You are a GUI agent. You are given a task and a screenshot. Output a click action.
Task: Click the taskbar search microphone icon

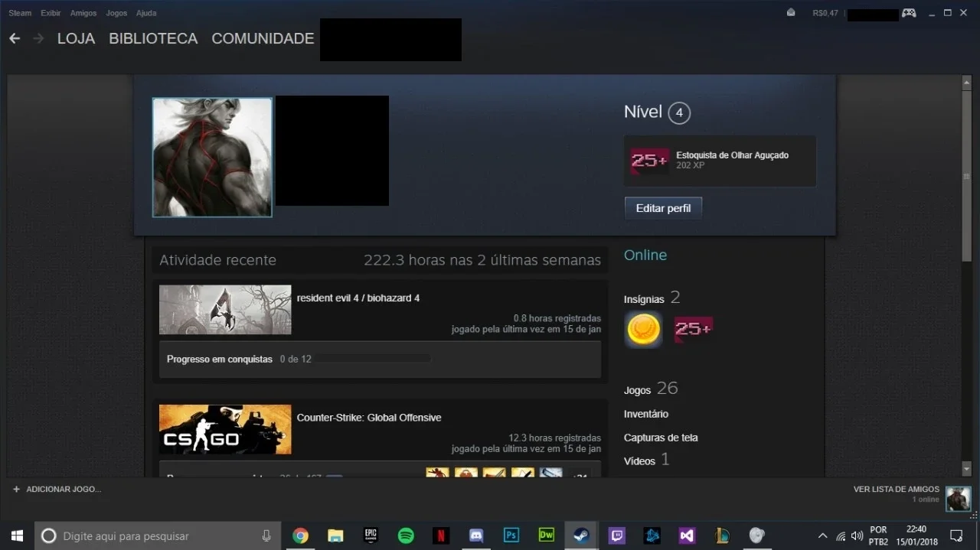click(266, 535)
